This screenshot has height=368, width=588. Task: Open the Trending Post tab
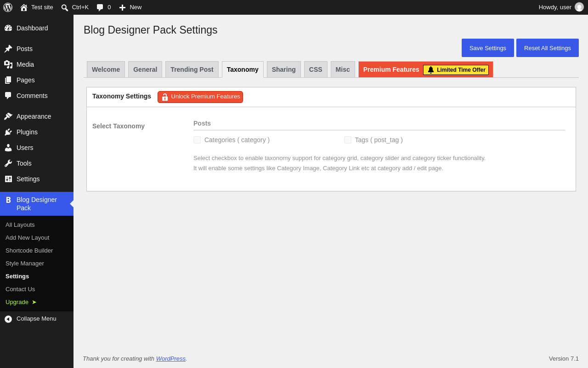[192, 69]
